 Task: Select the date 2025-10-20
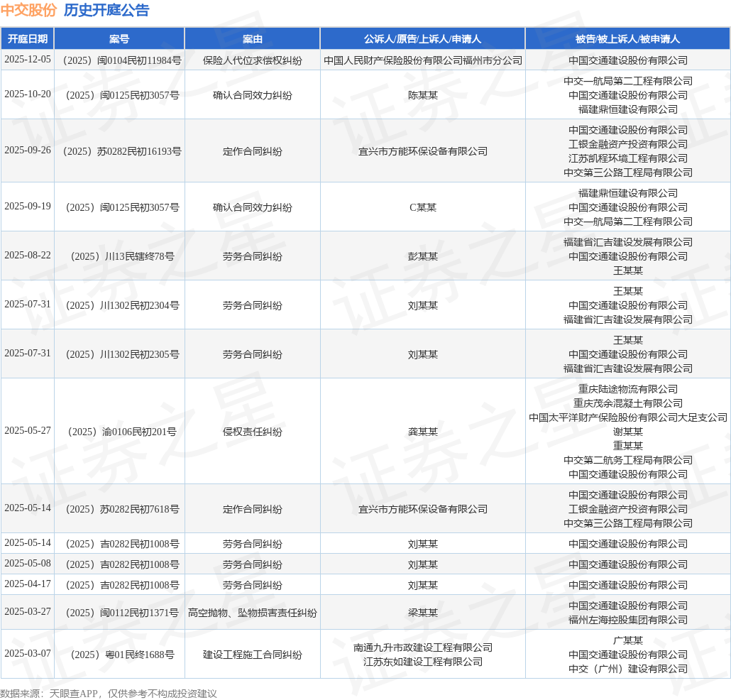[x=28, y=94]
